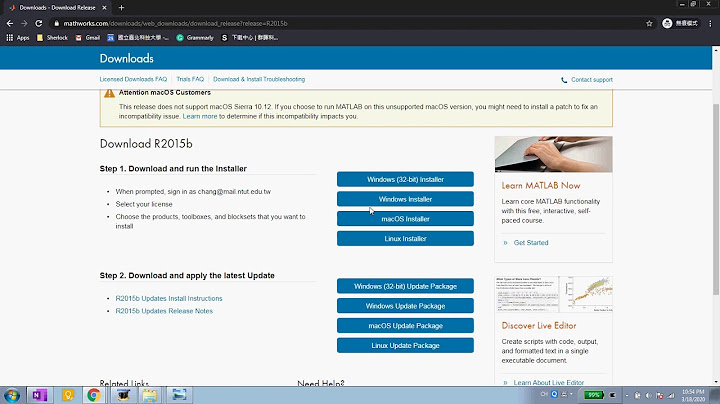Open File Explorer folder in taskbar
The height and width of the screenshot is (404, 720).
(x=150, y=395)
